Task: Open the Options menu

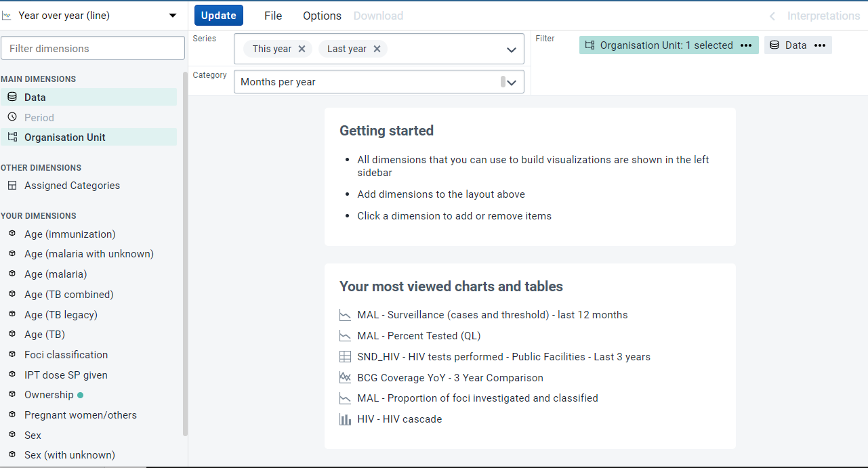Action: (322, 16)
